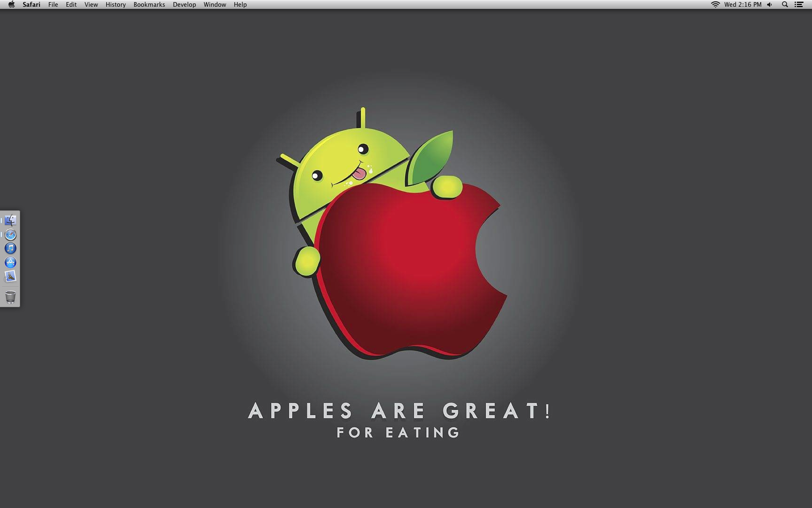Open the Apple logo menu

click(x=11, y=5)
